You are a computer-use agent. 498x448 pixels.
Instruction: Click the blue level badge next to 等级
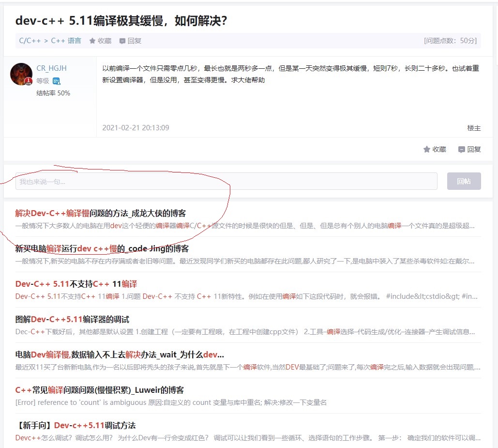point(56,81)
